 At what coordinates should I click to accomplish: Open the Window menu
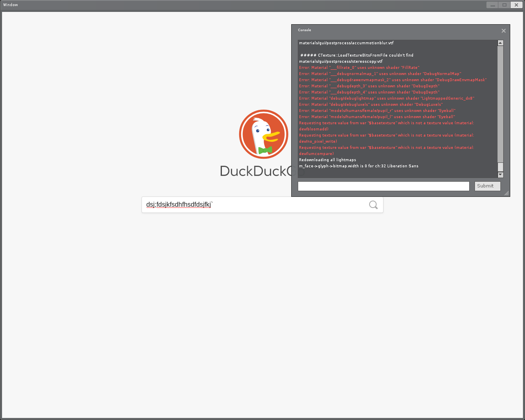pyautogui.click(x=10, y=5)
